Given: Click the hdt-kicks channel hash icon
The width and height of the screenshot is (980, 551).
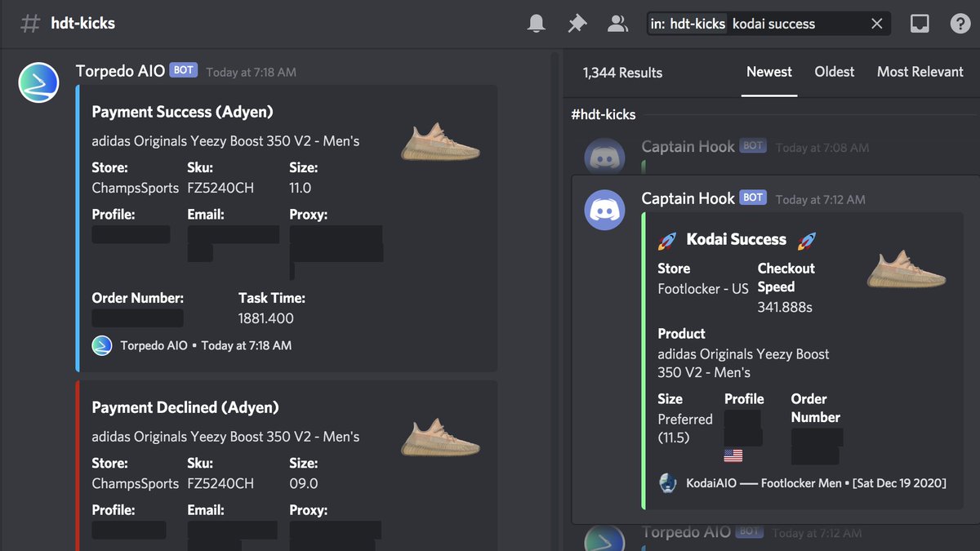Looking at the screenshot, I should point(29,23).
